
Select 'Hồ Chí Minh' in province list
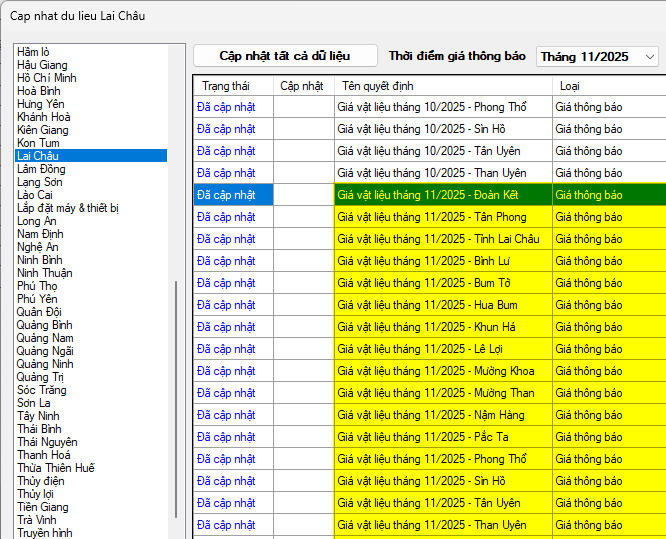(47, 78)
